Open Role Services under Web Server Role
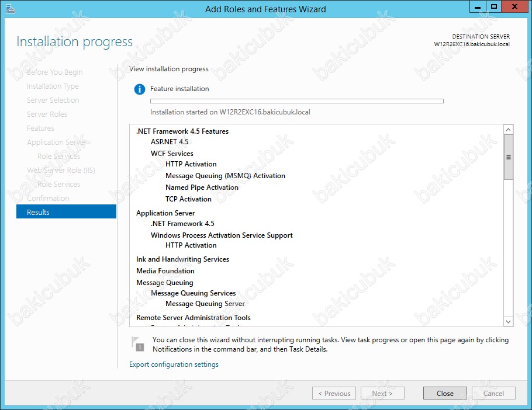Viewport: 532px width, 410px height. coord(58,185)
